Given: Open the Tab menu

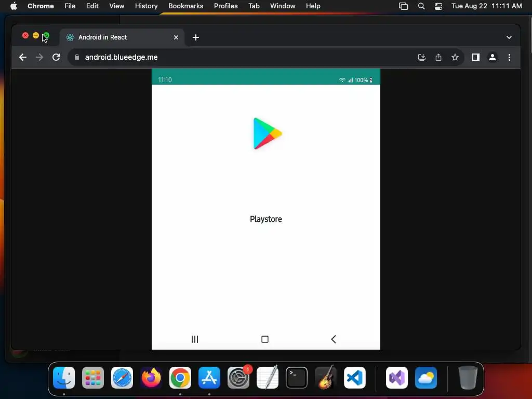Looking at the screenshot, I should 254,6.
